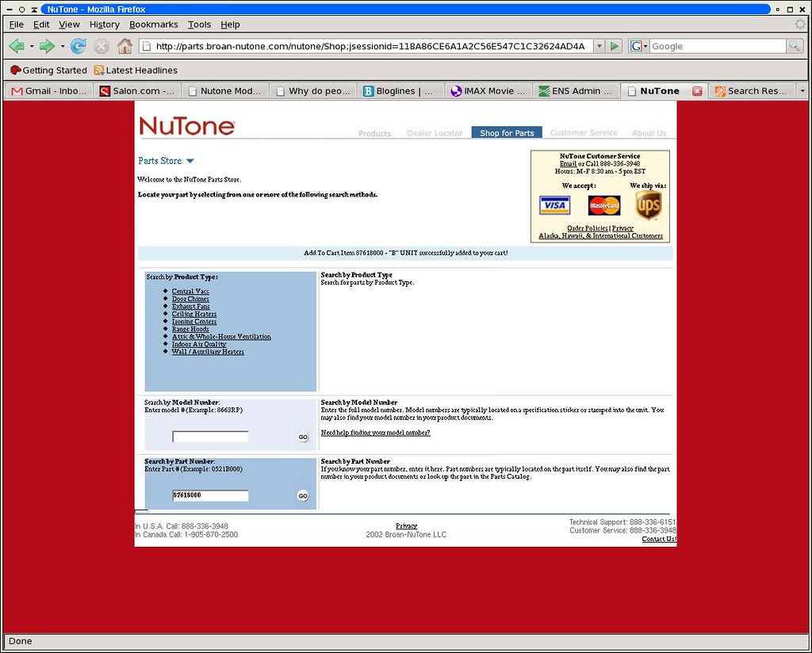Click the Forward arrow navigation button
Image resolution: width=812 pixels, height=653 pixels.
point(47,46)
